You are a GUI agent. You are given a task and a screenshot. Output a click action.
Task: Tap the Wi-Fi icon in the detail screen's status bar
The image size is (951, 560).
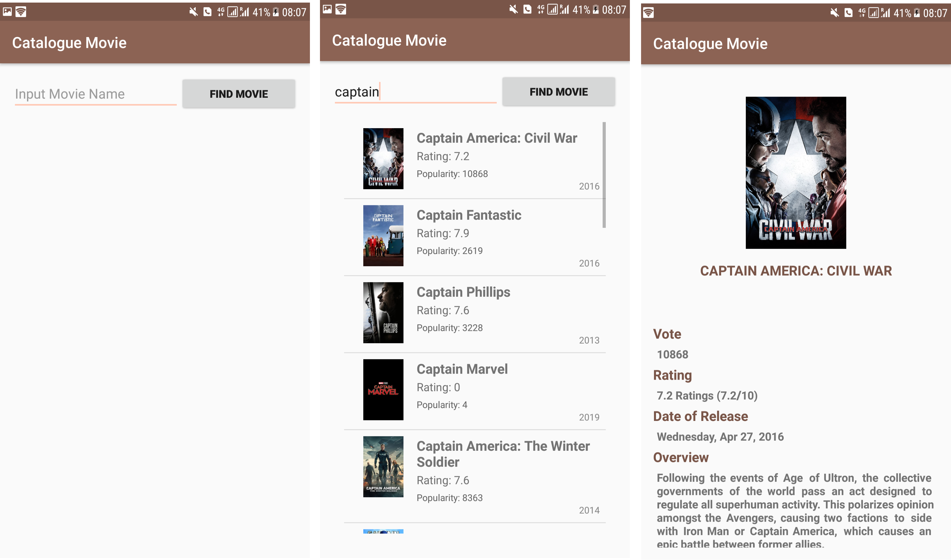point(648,13)
